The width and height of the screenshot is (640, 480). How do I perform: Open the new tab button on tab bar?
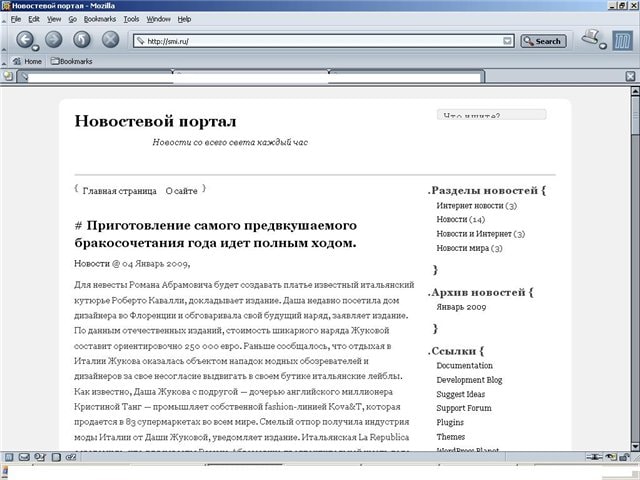[x=8, y=76]
